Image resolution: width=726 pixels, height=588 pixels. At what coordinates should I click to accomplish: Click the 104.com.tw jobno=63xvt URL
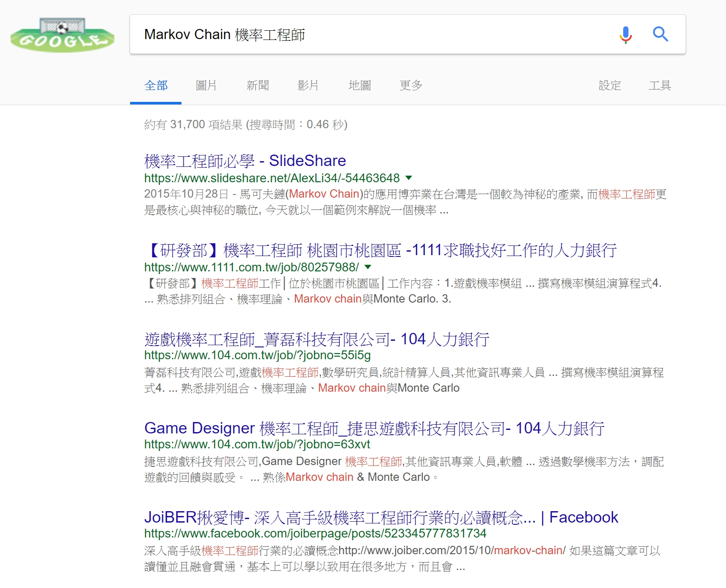(257, 444)
